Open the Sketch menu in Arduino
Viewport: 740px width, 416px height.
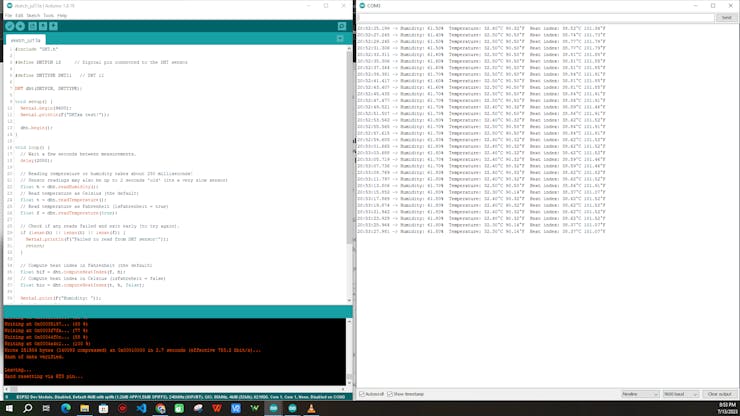pos(33,16)
